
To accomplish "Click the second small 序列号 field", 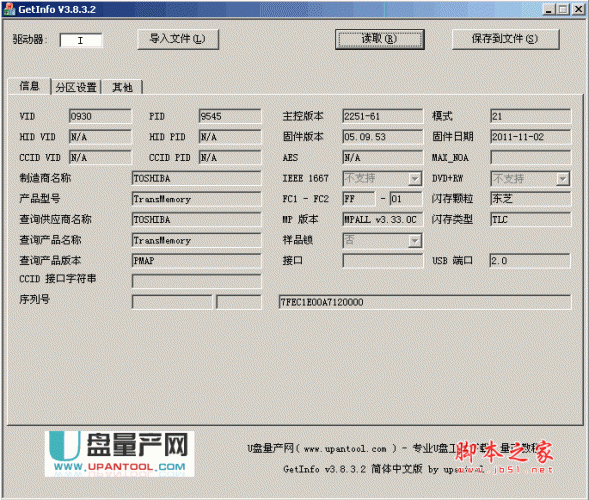I will pos(239,302).
